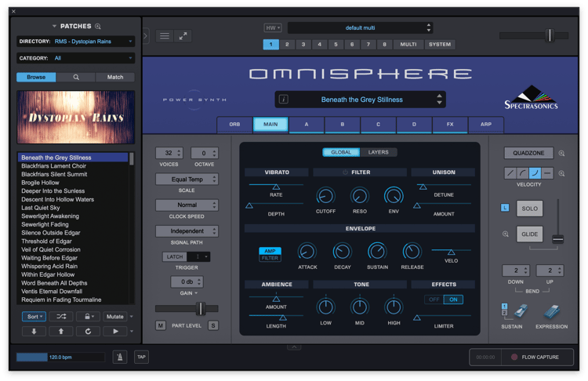Shuffle patches with the shuffle icon
The height and width of the screenshot is (381, 588).
pyautogui.click(x=61, y=317)
